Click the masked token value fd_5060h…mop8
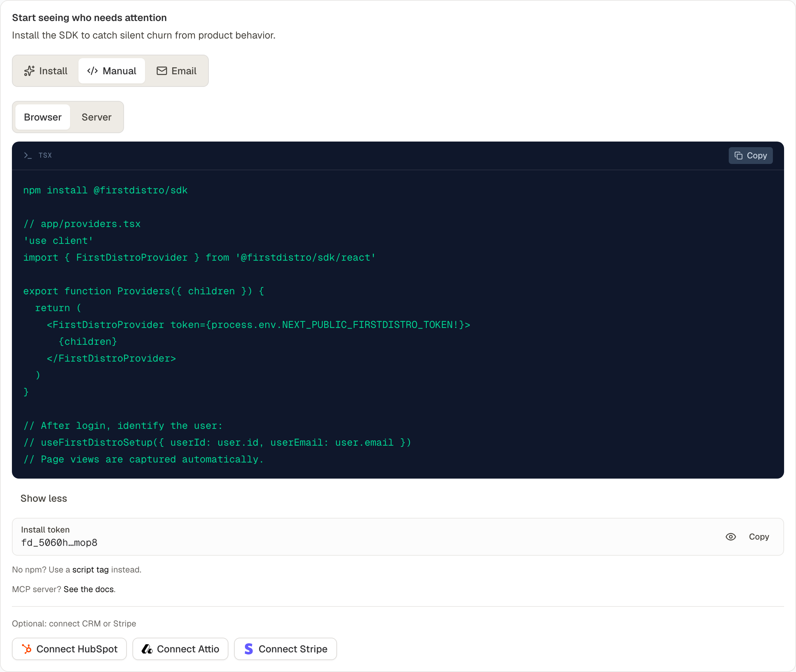 pyautogui.click(x=59, y=542)
